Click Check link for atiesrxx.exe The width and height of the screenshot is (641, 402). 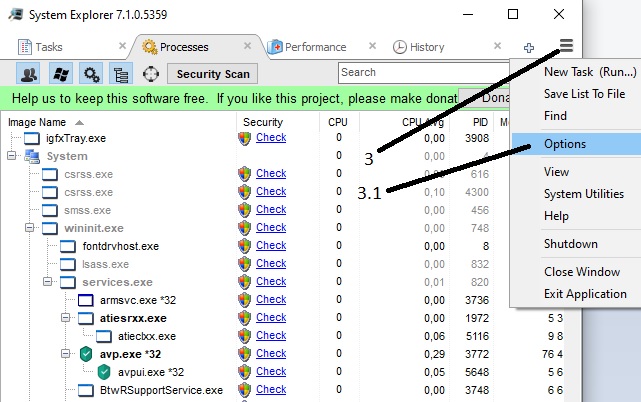[x=271, y=317]
